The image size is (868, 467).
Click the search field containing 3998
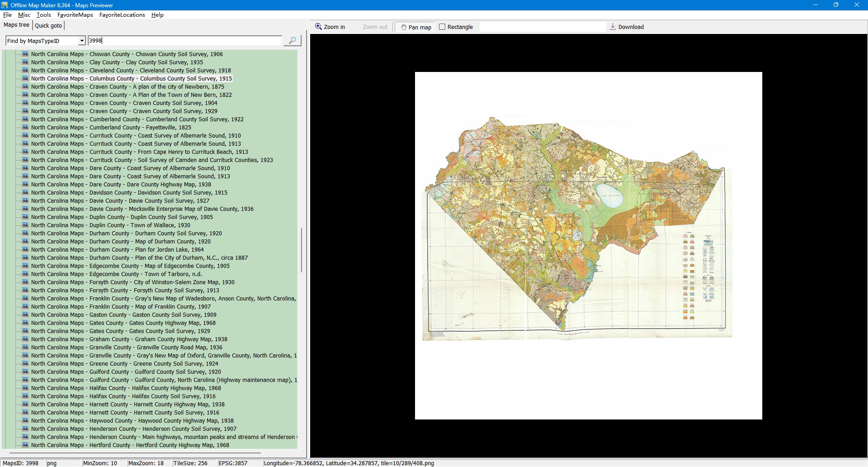(x=184, y=41)
